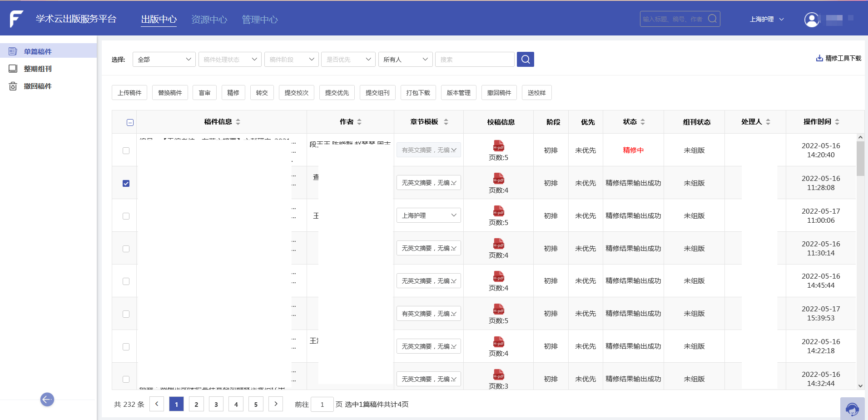Image resolution: width=868 pixels, height=420 pixels.
Task: Go to page 3 of the manuscript list
Action: tap(216, 404)
